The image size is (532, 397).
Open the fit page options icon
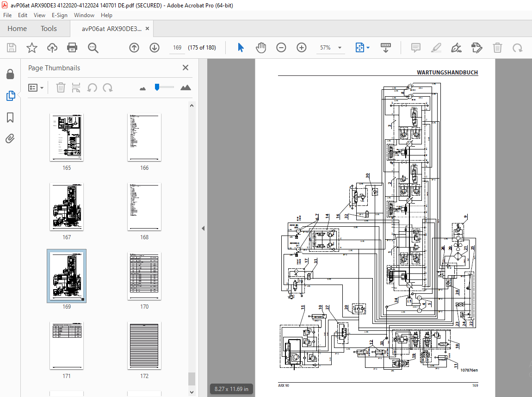tap(359, 48)
